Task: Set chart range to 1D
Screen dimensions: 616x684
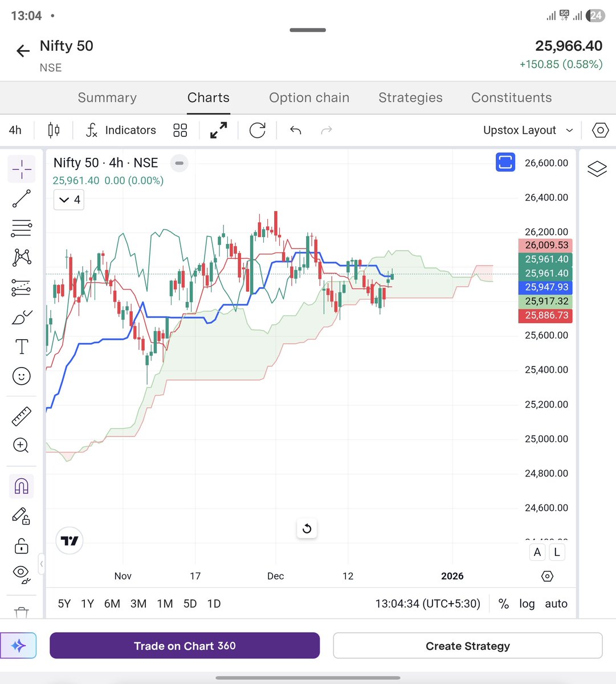Action: (214, 604)
